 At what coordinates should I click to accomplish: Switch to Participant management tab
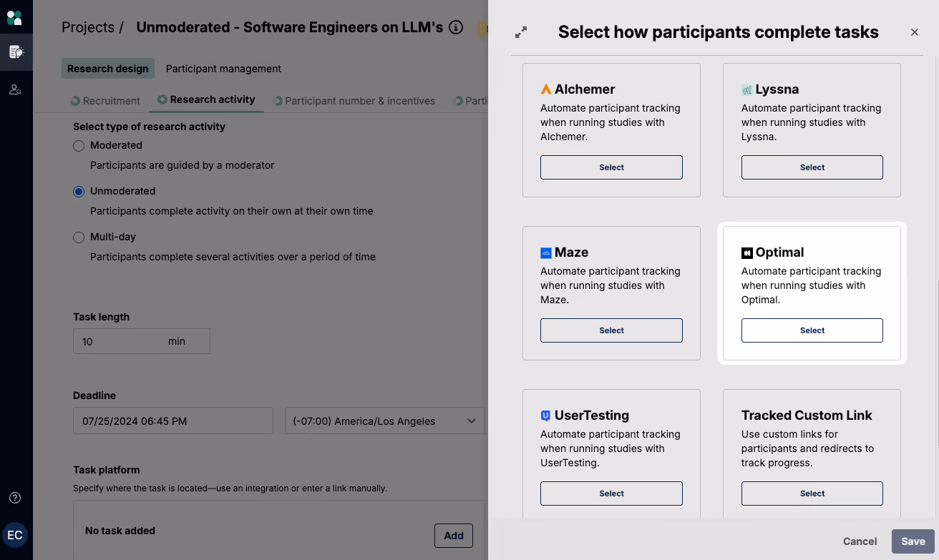click(x=223, y=69)
